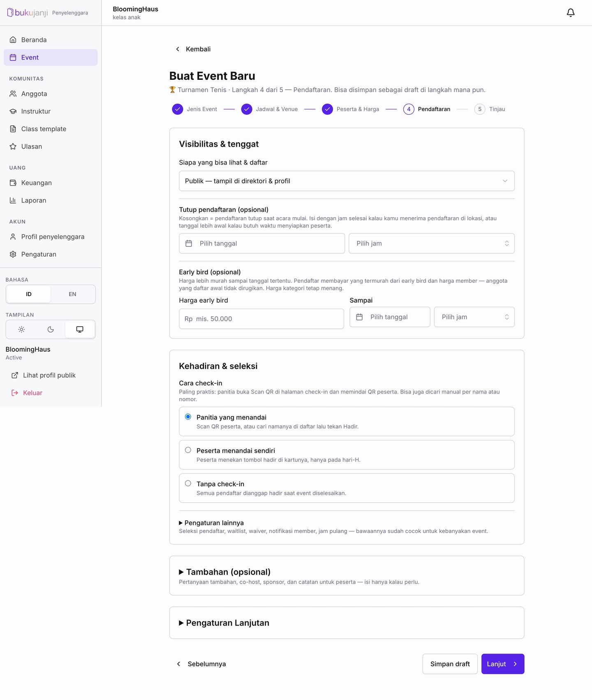Click the Jadwal & Venue step checkmark
The width and height of the screenshot is (592, 700).
pyautogui.click(x=247, y=109)
